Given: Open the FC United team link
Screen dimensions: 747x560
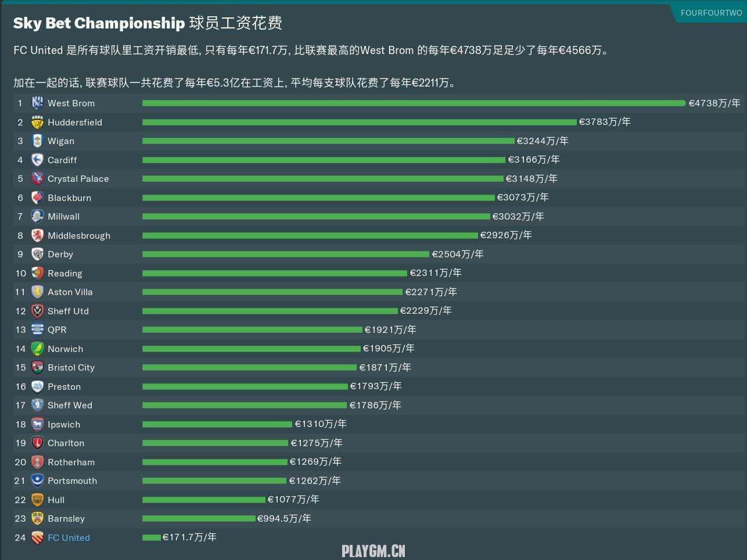Looking at the screenshot, I should pyautogui.click(x=69, y=538).
